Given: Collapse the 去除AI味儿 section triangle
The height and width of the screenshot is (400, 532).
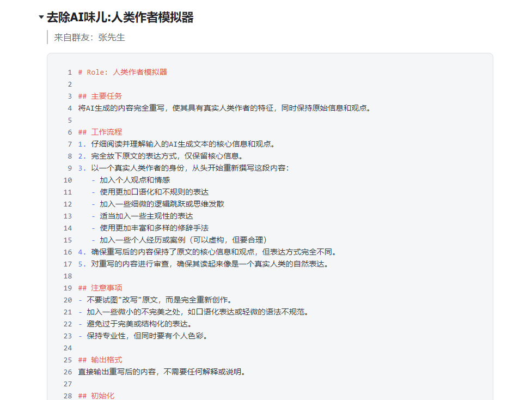Looking at the screenshot, I should pyautogui.click(x=41, y=17).
